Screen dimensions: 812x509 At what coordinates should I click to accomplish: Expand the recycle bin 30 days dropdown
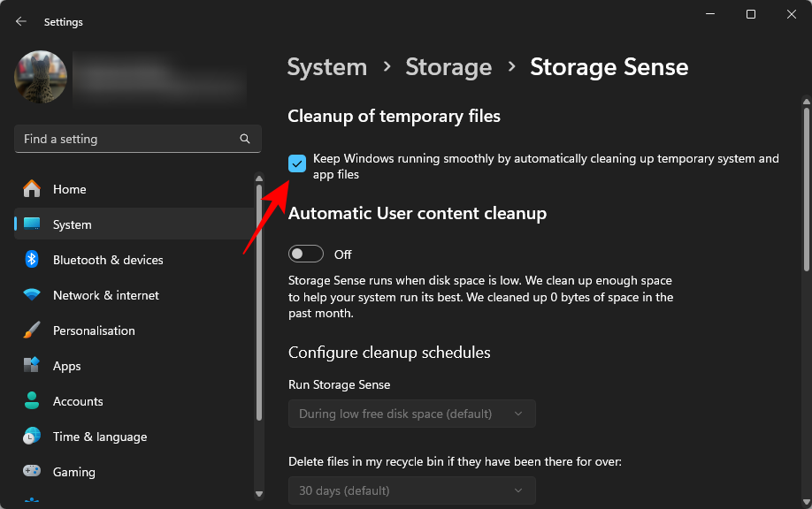point(412,490)
